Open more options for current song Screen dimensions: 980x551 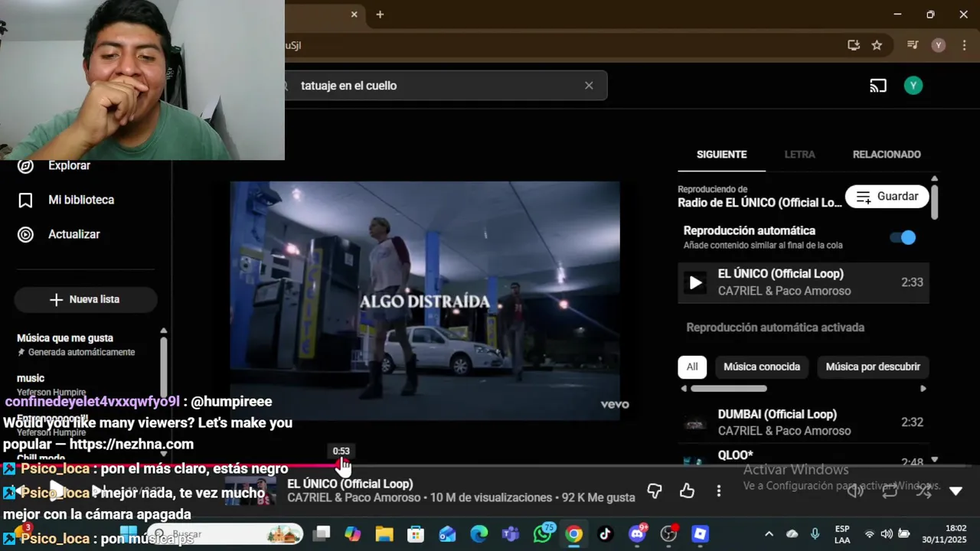point(718,491)
